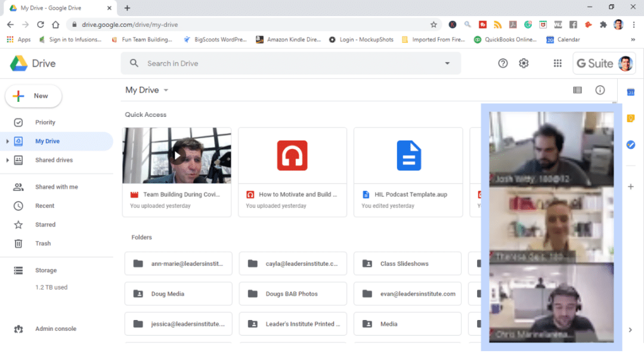Open the Google apps grid launcher

tap(558, 63)
